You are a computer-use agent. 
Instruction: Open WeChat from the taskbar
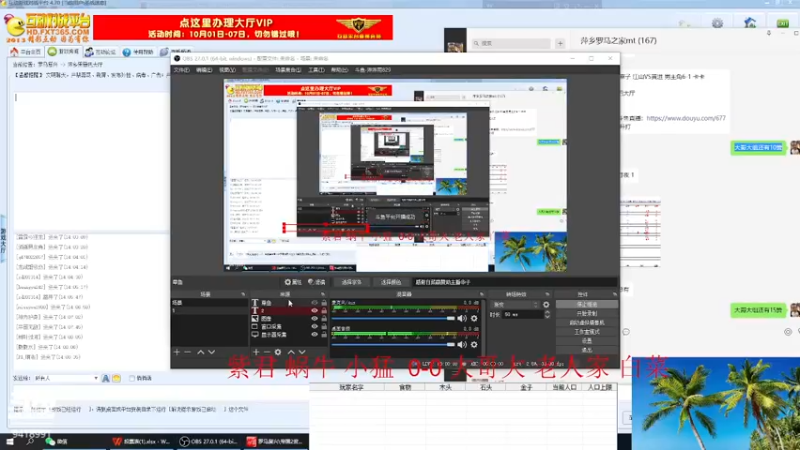point(56,442)
